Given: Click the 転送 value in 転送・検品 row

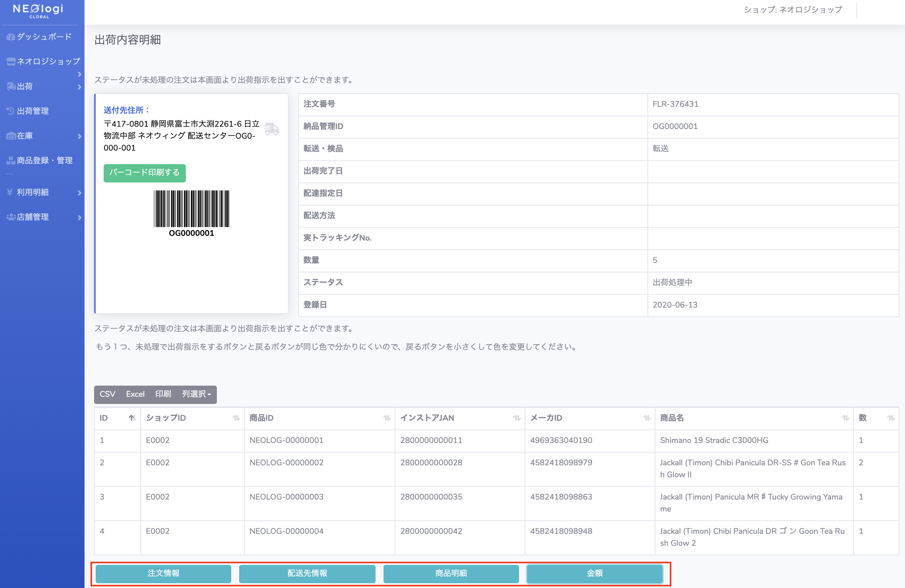Looking at the screenshot, I should coord(661,149).
